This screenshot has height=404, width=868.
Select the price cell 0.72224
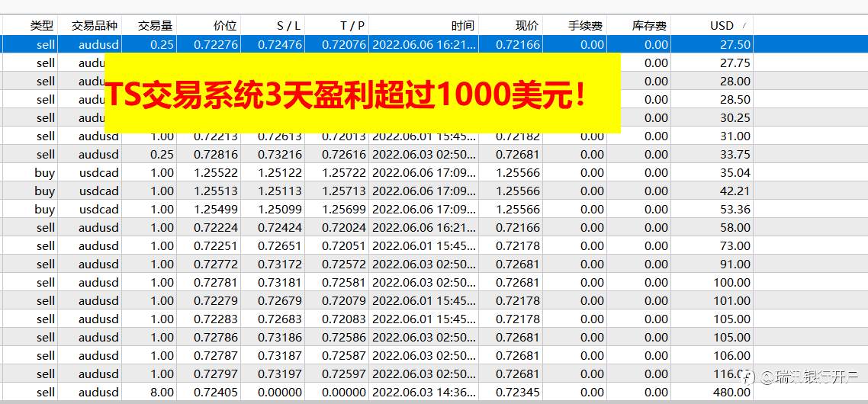(x=216, y=227)
